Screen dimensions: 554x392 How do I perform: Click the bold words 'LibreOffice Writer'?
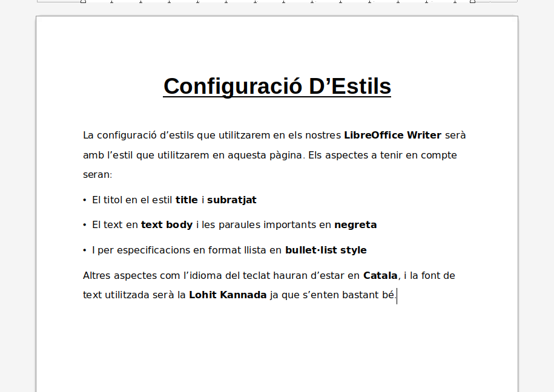(x=392, y=136)
